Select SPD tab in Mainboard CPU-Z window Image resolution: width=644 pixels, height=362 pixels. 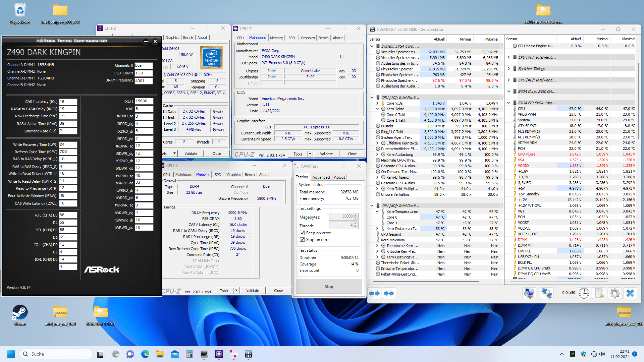291,38
